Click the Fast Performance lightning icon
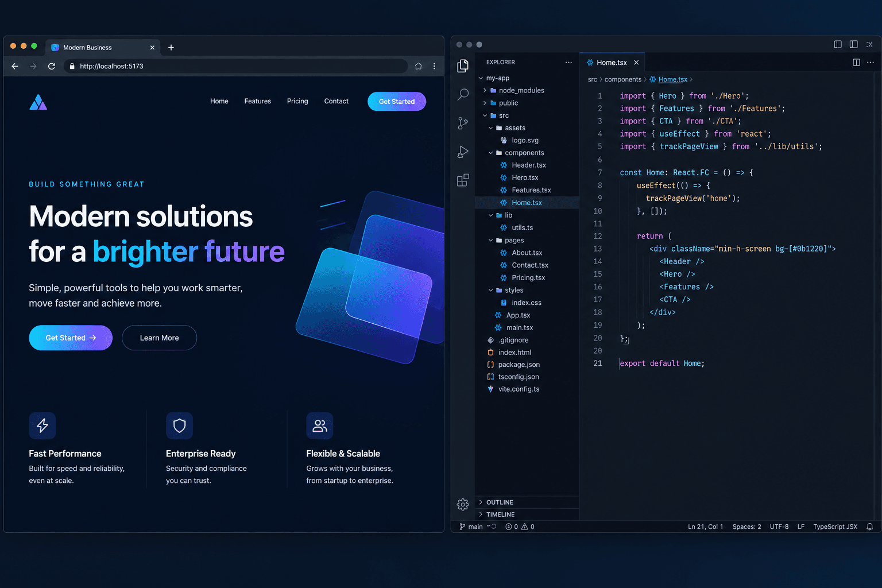Image resolution: width=882 pixels, height=588 pixels. (x=42, y=425)
